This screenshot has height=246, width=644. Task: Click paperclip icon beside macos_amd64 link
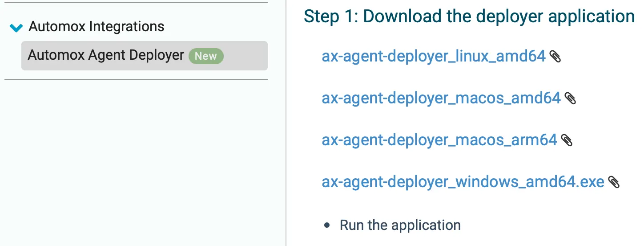click(x=570, y=98)
